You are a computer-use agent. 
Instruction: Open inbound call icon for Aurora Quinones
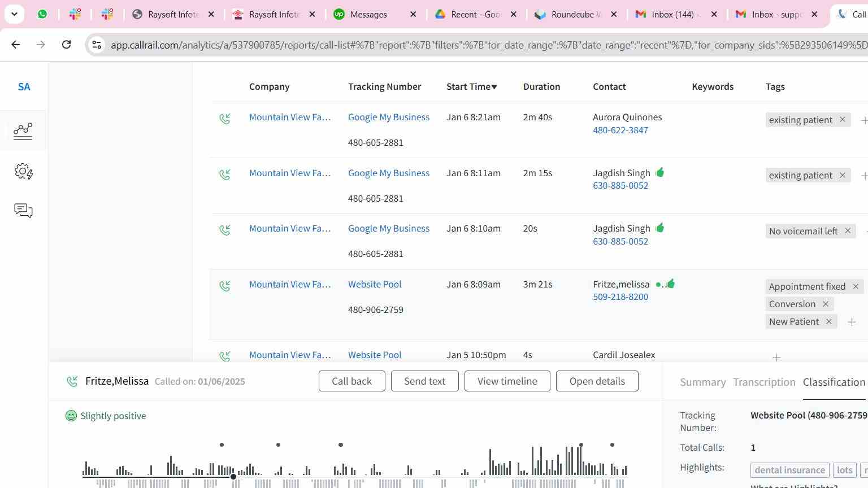(x=225, y=119)
